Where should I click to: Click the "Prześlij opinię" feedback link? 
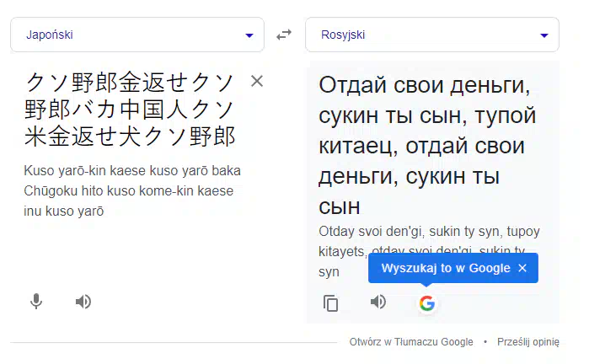pos(527,342)
